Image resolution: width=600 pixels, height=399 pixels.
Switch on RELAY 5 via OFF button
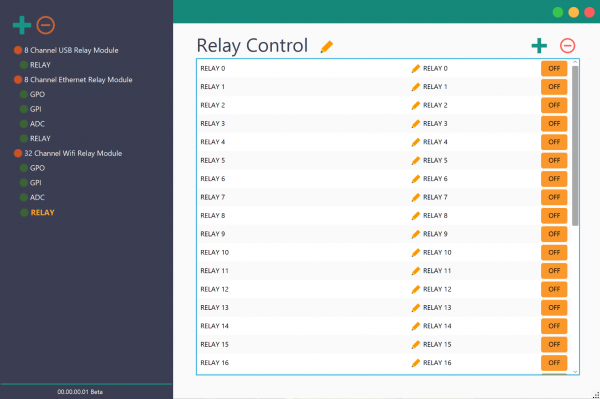[x=554, y=160]
